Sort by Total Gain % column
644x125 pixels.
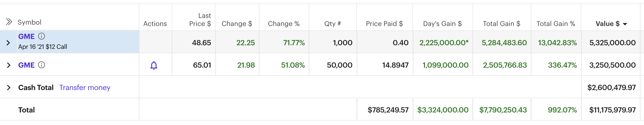[556, 24]
